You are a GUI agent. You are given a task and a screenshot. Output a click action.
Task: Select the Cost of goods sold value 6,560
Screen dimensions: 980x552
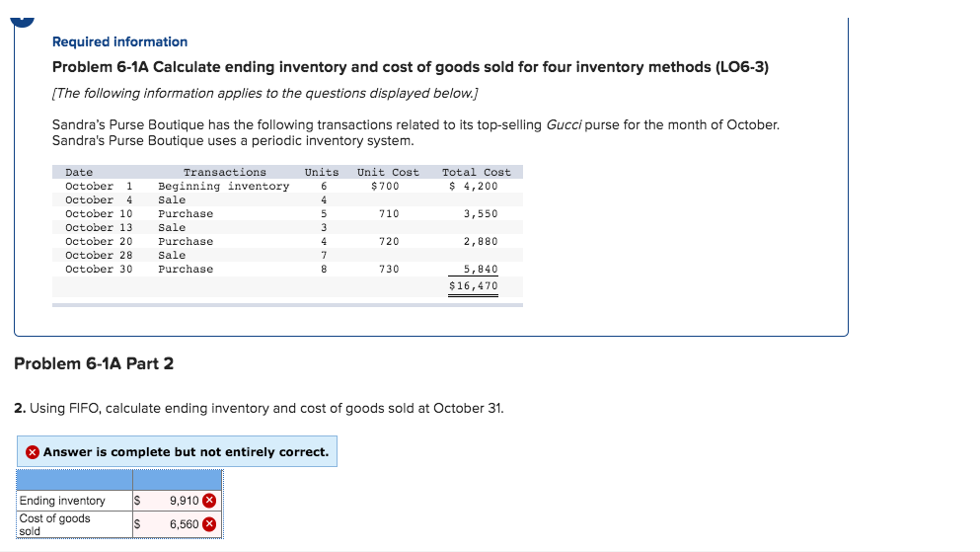click(x=185, y=524)
